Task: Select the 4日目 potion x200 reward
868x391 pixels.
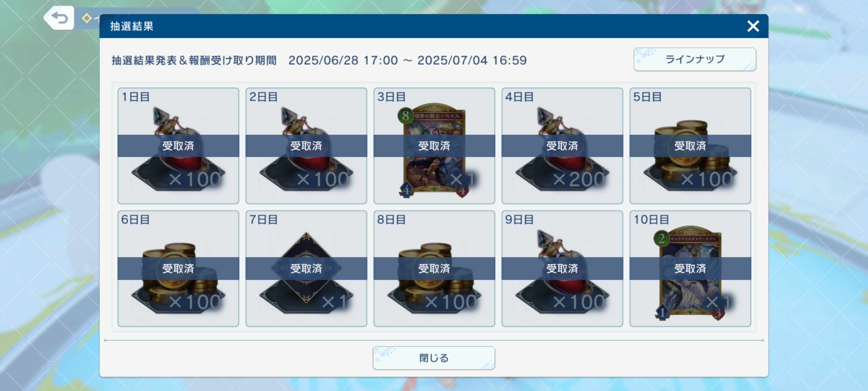Action: pos(562,146)
